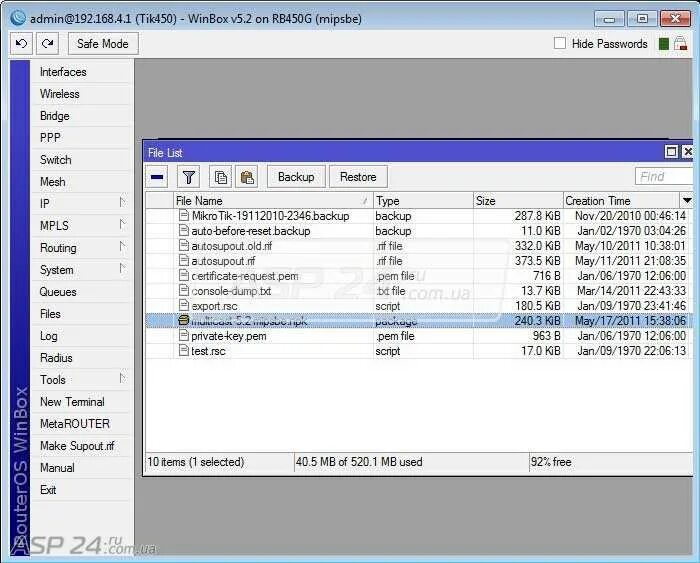
Task: Click the 92% free status text
Action: pyautogui.click(x=551, y=462)
